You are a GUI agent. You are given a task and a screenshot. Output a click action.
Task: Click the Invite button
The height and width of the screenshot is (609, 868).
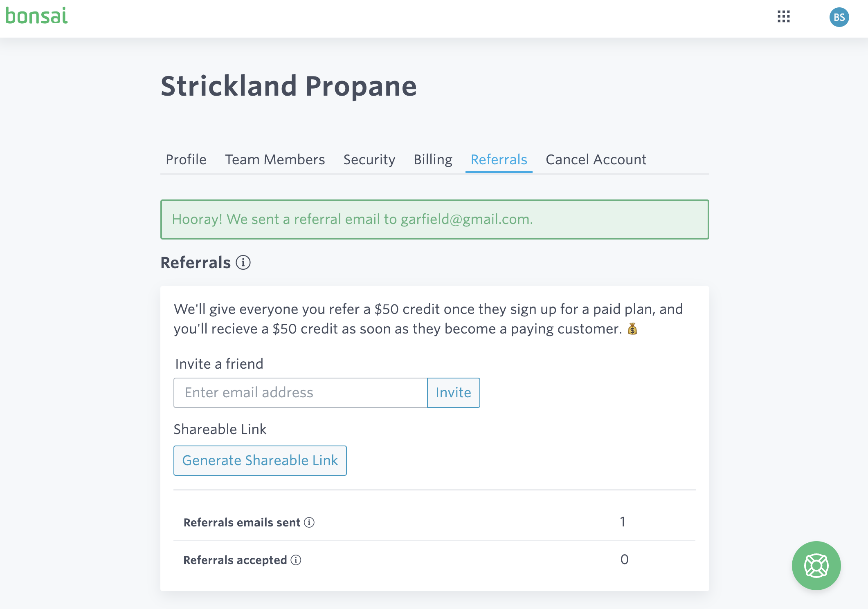(x=453, y=392)
